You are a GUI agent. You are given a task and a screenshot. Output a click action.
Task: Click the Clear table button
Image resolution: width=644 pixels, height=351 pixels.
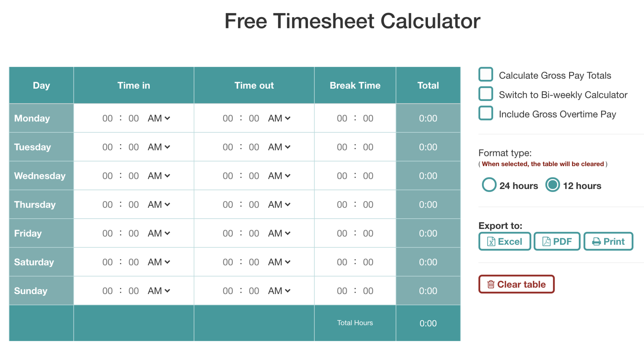coord(518,271)
